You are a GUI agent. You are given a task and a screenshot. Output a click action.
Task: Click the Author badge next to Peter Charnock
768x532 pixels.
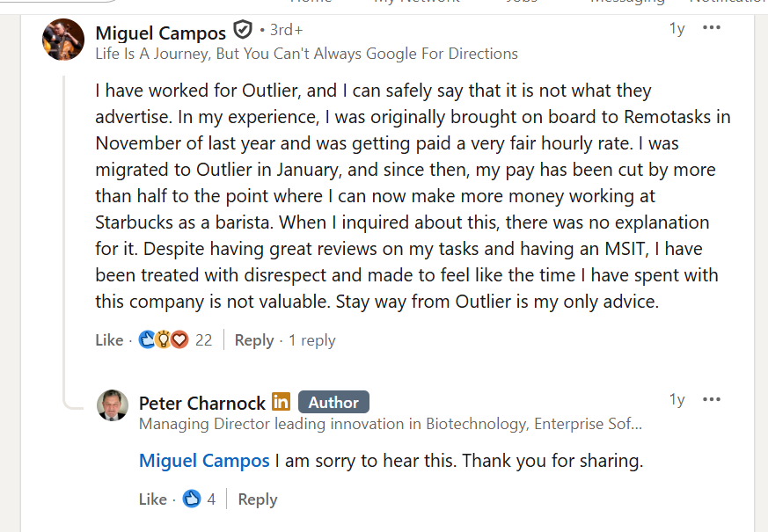coord(333,402)
